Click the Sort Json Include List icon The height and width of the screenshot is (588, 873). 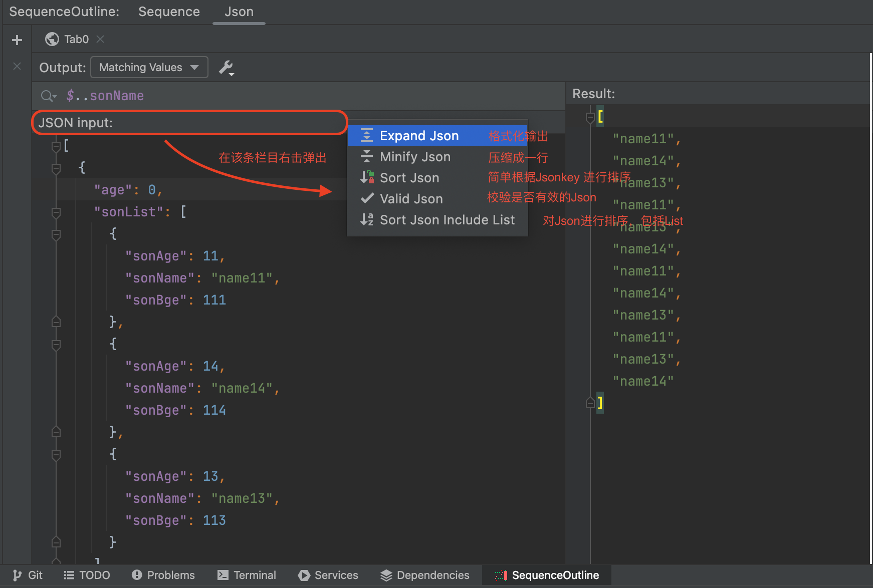[x=367, y=219]
